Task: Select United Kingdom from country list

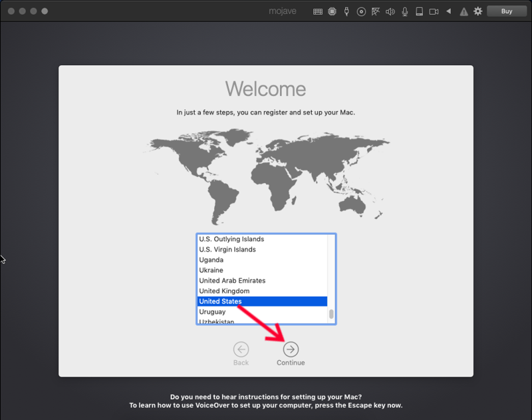Action: click(224, 291)
